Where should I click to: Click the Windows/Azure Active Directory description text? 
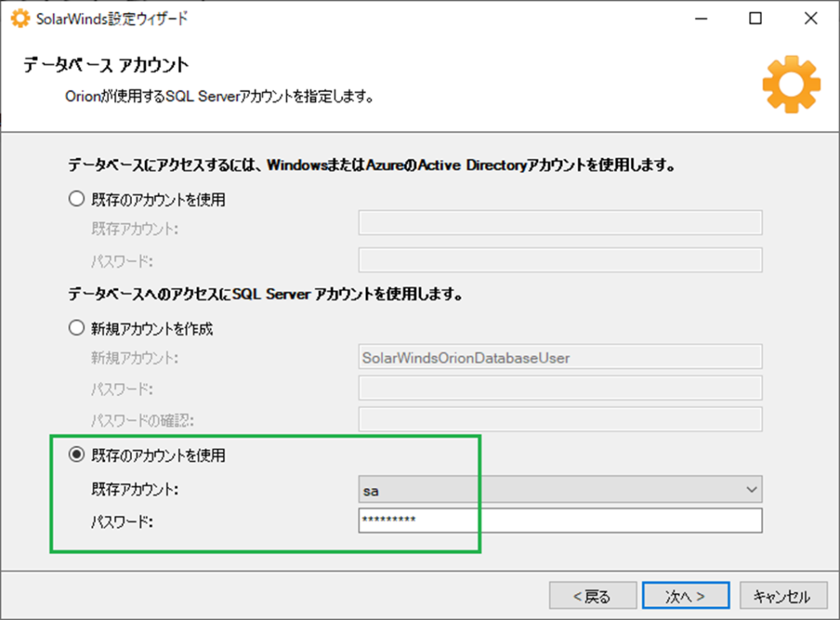372,165
